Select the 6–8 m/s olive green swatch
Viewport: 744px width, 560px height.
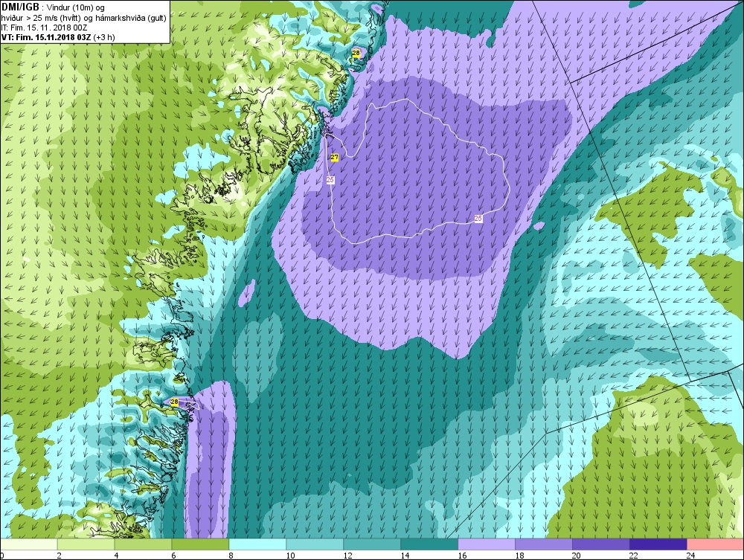200,544
